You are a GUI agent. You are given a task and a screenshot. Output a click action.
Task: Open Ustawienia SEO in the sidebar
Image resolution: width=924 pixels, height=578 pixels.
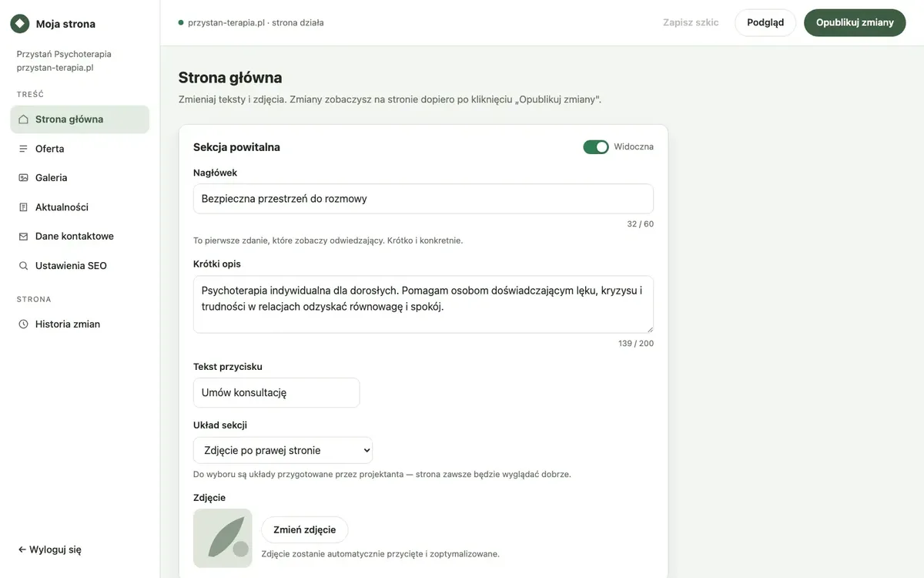coord(79,266)
